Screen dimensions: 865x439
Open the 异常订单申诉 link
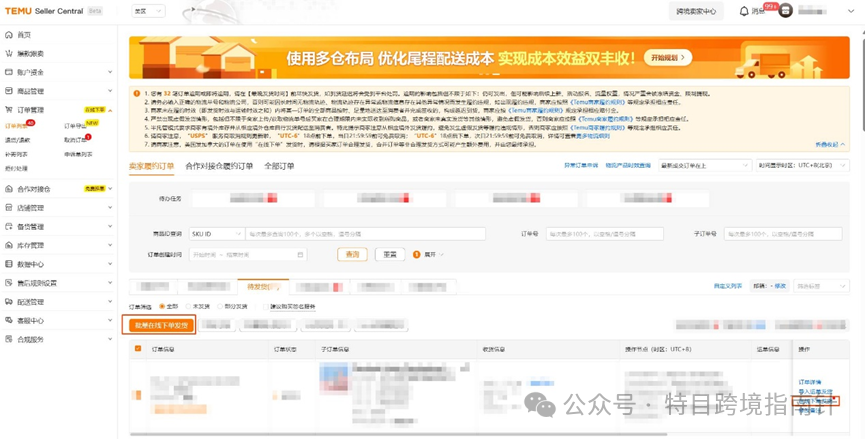pos(580,165)
